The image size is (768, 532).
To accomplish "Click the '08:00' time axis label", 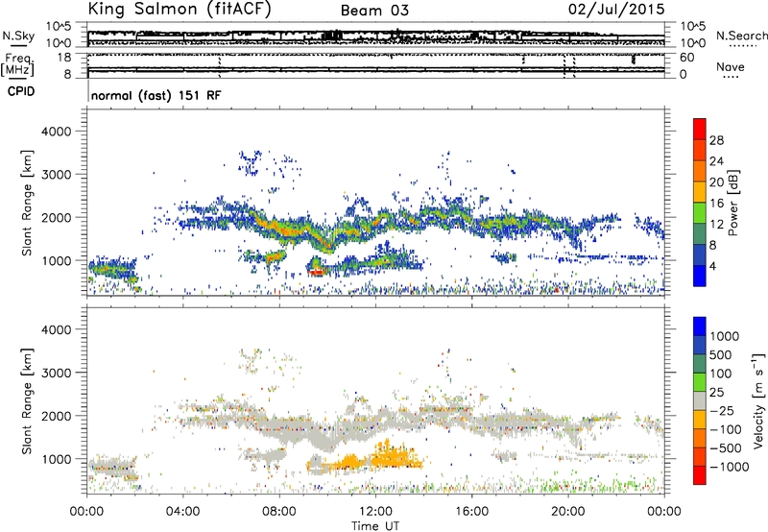I will 279,512.
